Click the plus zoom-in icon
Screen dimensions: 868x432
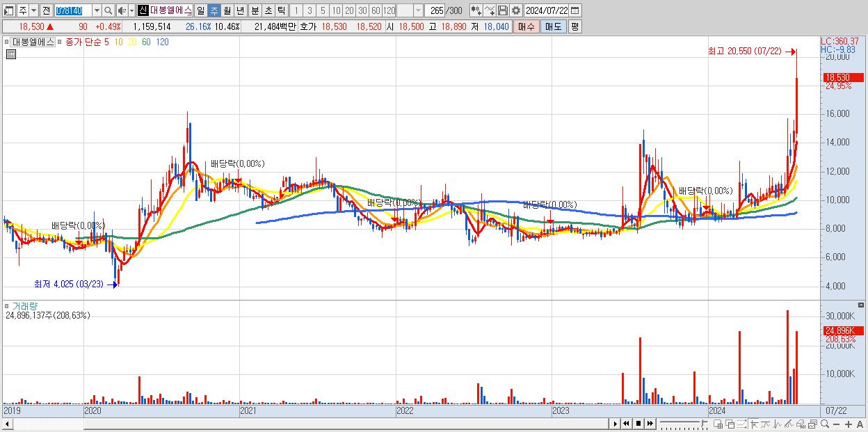tap(849, 424)
